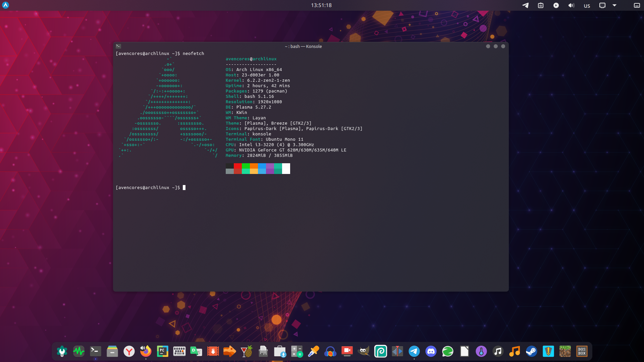Switch the US keyboard layout indicator
The image size is (644, 362).
pyautogui.click(x=587, y=6)
